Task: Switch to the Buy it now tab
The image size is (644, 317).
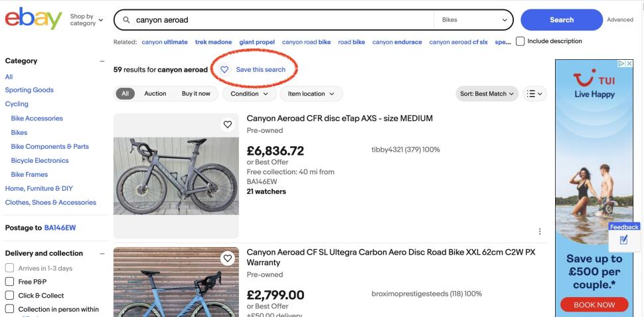Action: [x=196, y=94]
